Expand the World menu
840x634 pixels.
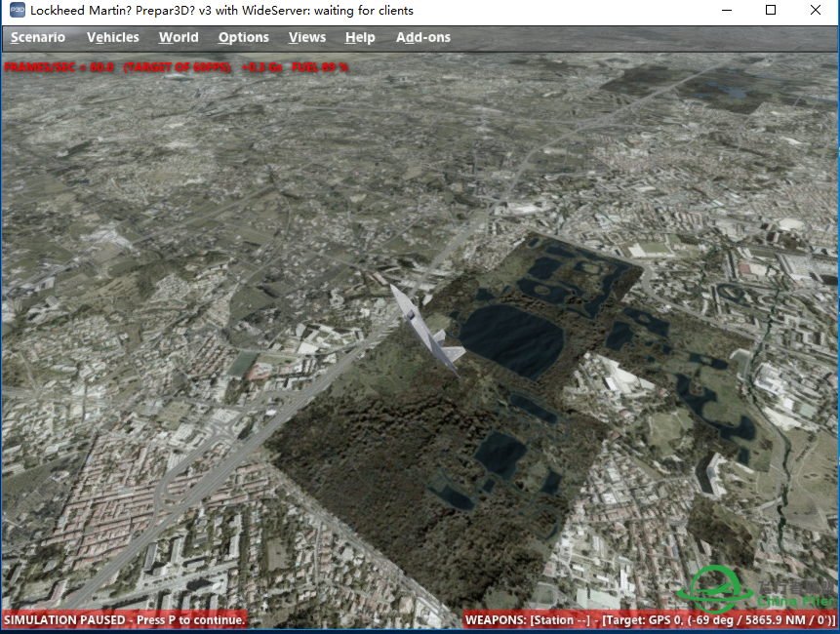click(179, 37)
